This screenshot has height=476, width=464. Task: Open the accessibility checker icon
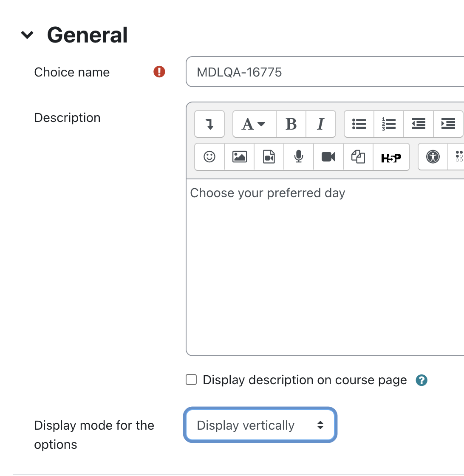pos(433,157)
